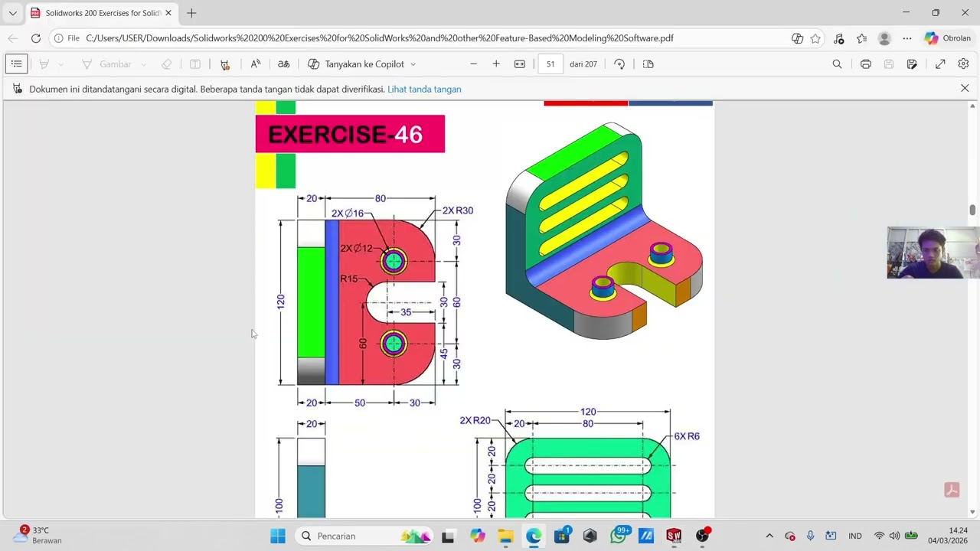This screenshot has width=980, height=551.
Task: Click the EXERCISE-46 heading
Action: pyautogui.click(x=350, y=134)
